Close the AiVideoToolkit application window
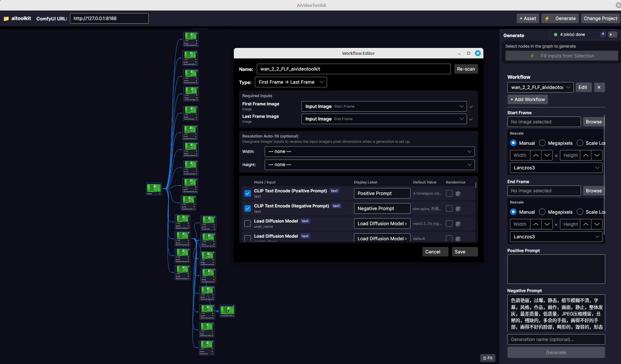Image resolution: width=621 pixels, height=364 pixels. click(618, 5)
